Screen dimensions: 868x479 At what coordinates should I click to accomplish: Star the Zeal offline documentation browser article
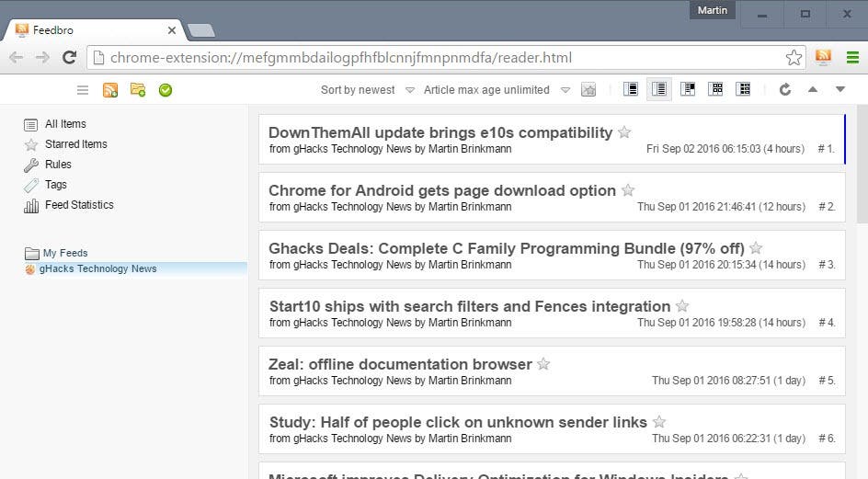543,364
